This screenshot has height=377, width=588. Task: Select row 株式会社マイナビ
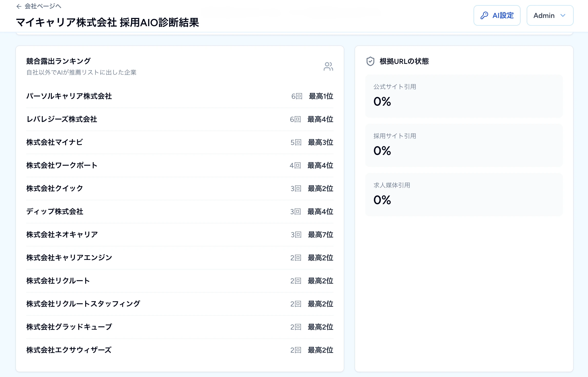(180, 142)
